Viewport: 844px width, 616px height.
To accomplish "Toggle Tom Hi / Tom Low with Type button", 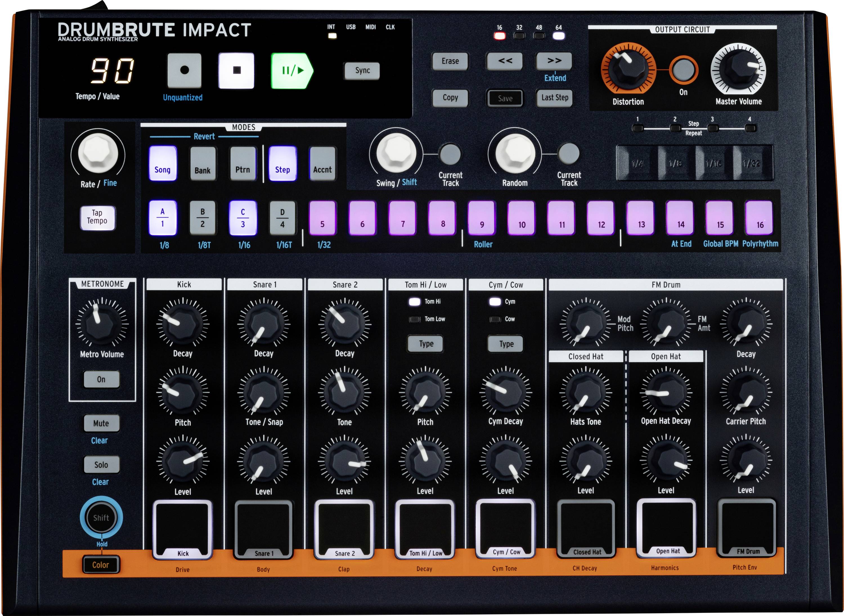I will click(x=425, y=343).
